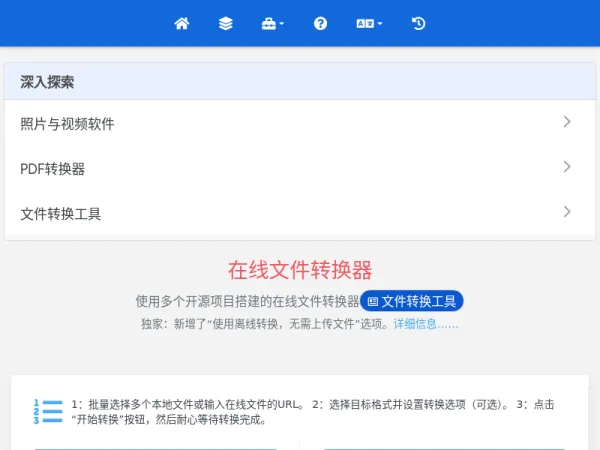Viewport: 600px width, 450px height.
Task: Click the 独家 offline conversion notice text
Action: click(265, 324)
